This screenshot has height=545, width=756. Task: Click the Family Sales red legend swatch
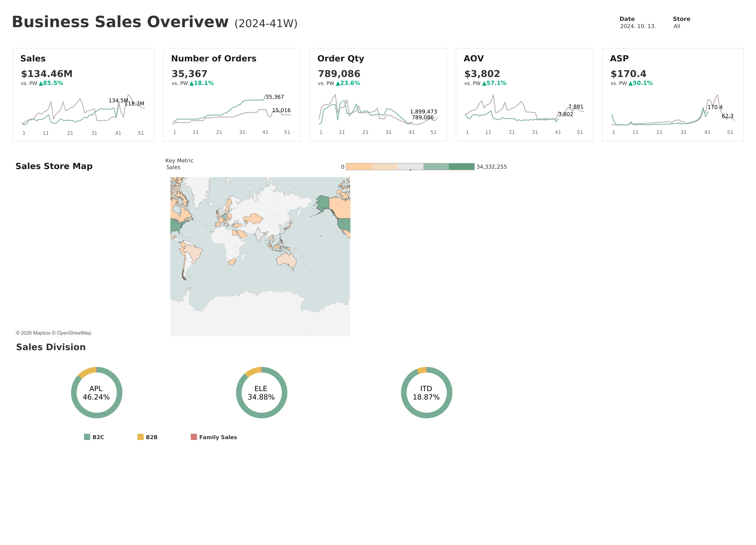pyautogui.click(x=194, y=437)
